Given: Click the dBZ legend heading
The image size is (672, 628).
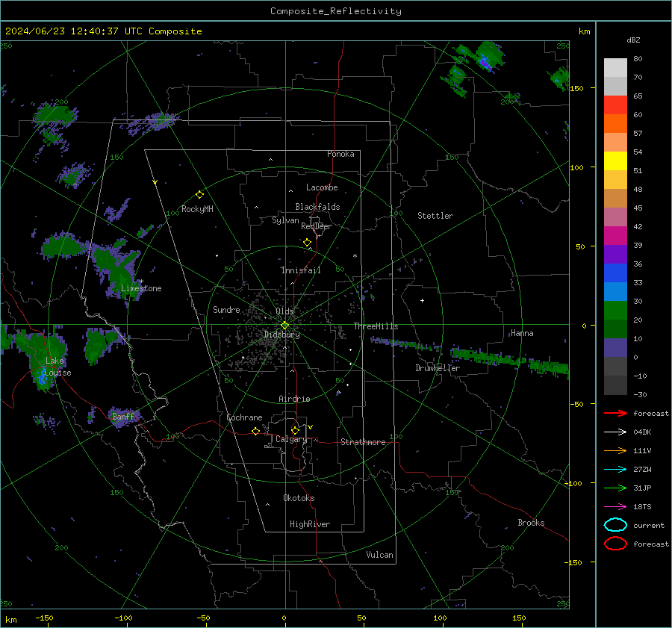Looking at the screenshot, I should (633, 40).
